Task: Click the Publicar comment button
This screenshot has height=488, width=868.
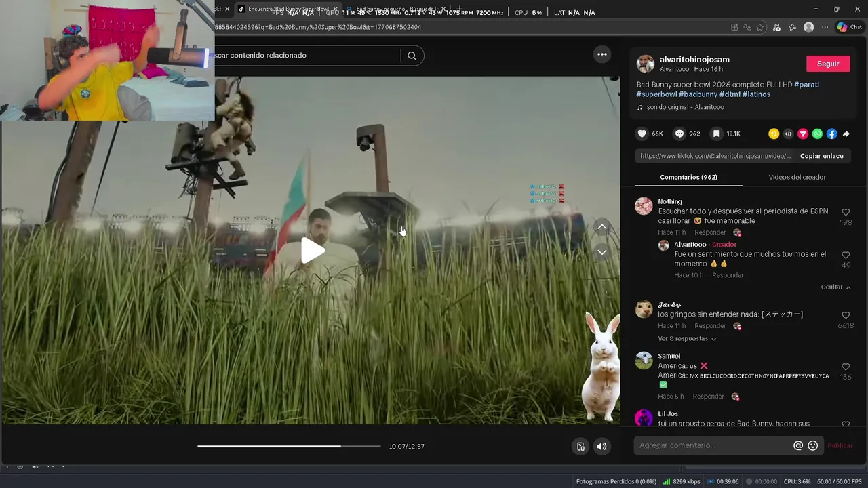Action: 840,445
